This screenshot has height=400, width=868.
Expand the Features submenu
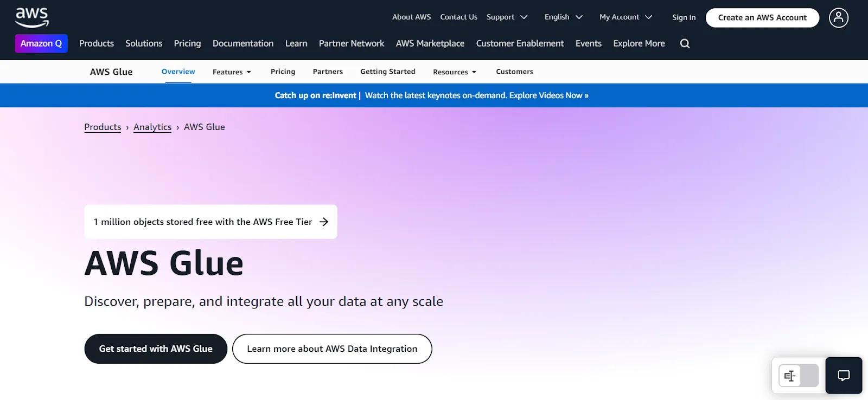[x=232, y=72]
